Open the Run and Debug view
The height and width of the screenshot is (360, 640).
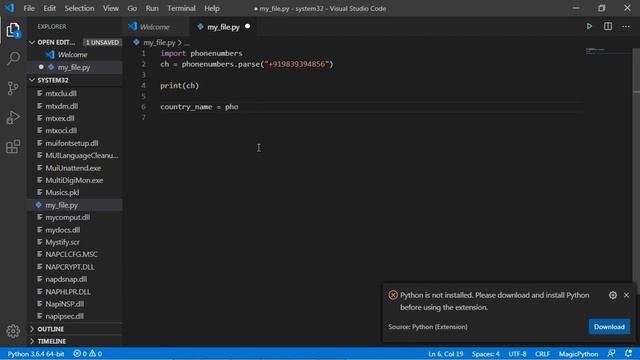pyautogui.click(x=13, y=117)
